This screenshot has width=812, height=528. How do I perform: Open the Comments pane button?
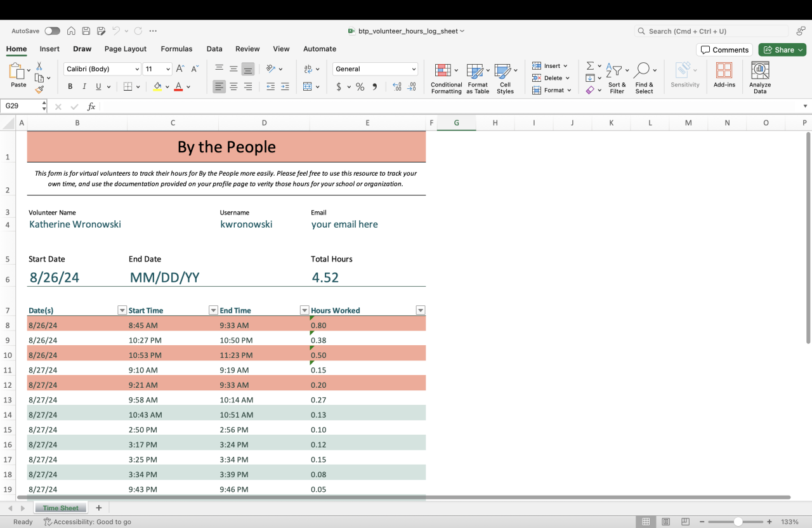(724, 50)
